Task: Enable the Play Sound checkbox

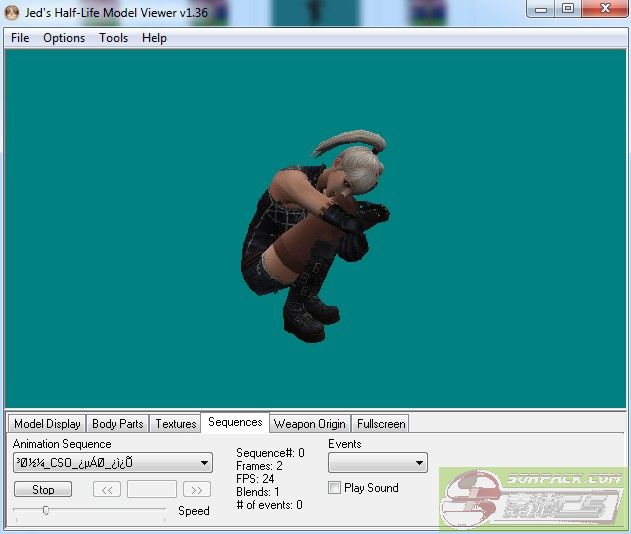Action: click(x=335, y=488)
